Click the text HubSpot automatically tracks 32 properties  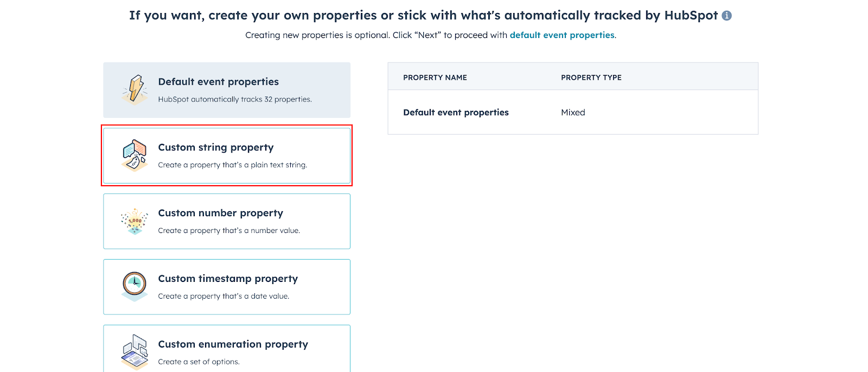pyautogui.click(x=234, y=99)
